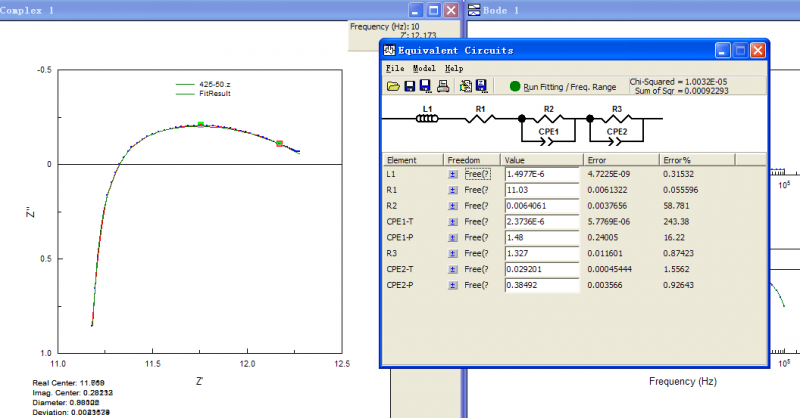
Task: Click the copy model icon after the printer
Action: pos(465,87)
